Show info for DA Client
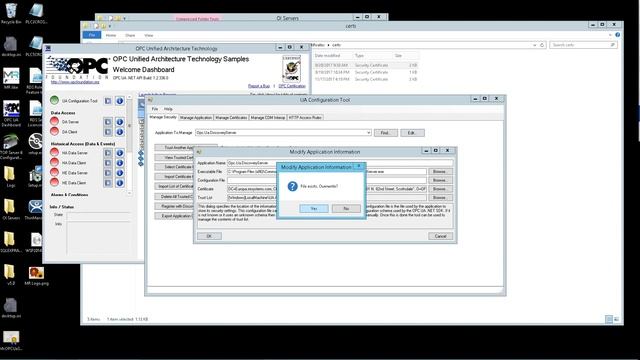Image resolution: width=640 pixels, height=360 pixels. click(120, 132)
